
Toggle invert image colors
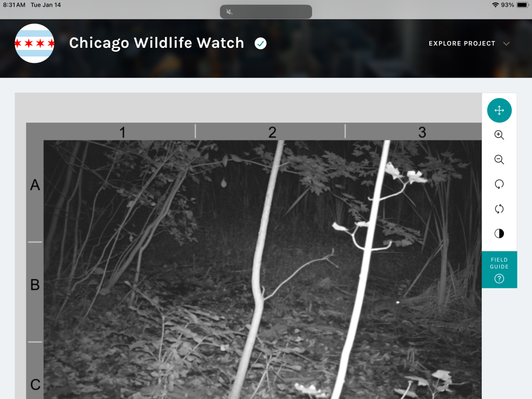point(499,233)
